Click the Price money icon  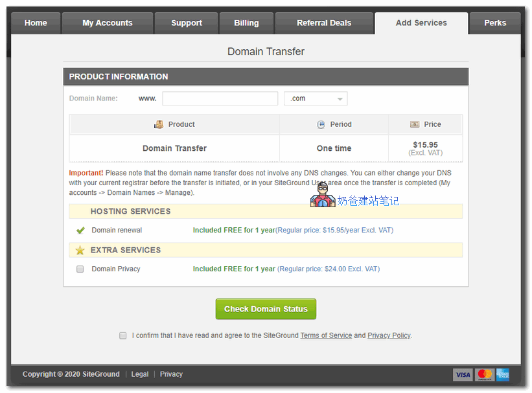[415, 124]
